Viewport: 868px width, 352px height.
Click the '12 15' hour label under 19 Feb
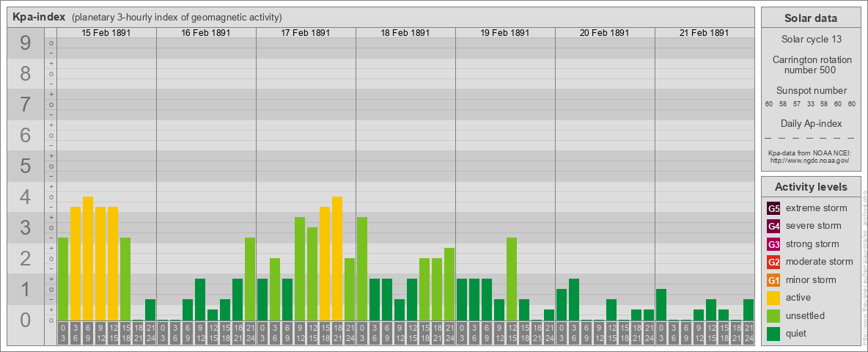(512, 334)
